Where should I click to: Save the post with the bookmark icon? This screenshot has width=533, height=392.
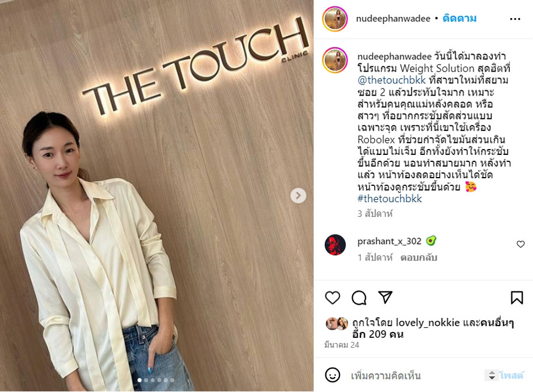click(517, 298)
